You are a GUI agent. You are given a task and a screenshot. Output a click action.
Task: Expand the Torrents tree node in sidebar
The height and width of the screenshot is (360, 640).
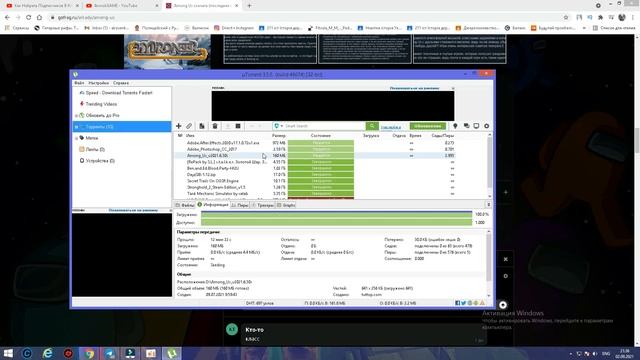(x=76, y=127)
